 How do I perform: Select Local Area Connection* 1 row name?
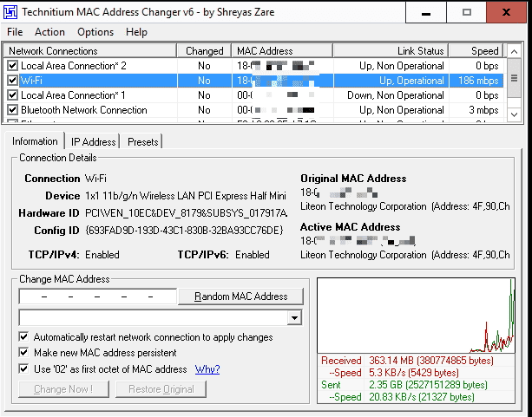coord(73,95)
